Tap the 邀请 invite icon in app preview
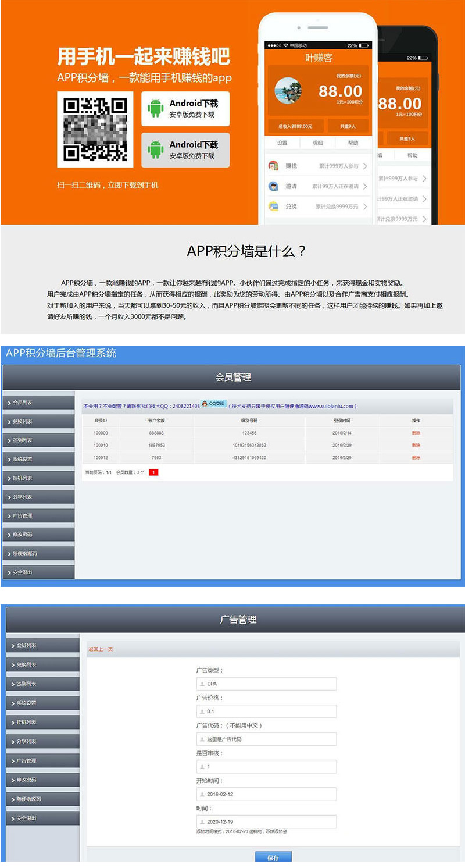 click(273, 186)
